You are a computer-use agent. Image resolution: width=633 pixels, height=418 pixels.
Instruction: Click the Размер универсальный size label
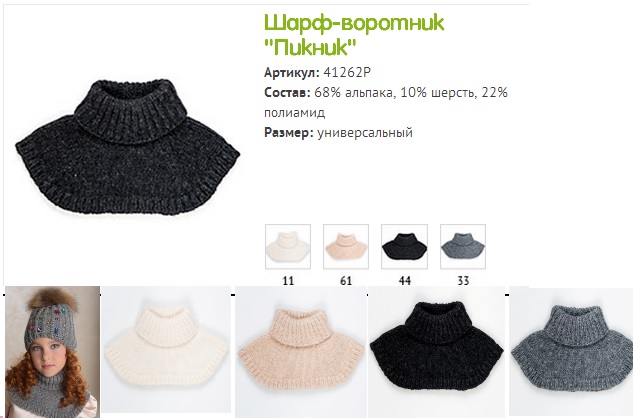(x=338, y=132)
